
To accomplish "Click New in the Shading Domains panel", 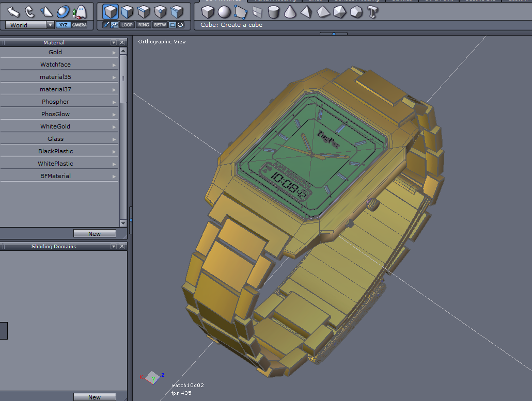I will pos(95,397).
